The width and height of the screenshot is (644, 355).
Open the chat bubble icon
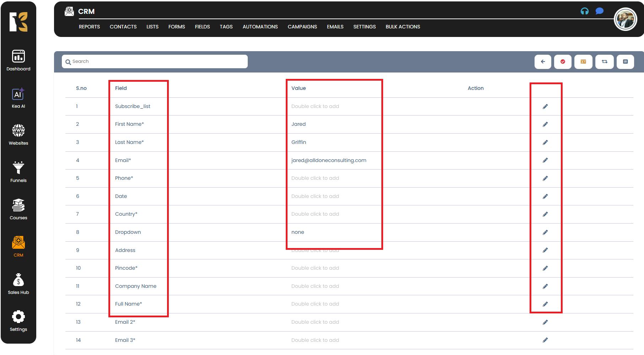click(599, 11)
